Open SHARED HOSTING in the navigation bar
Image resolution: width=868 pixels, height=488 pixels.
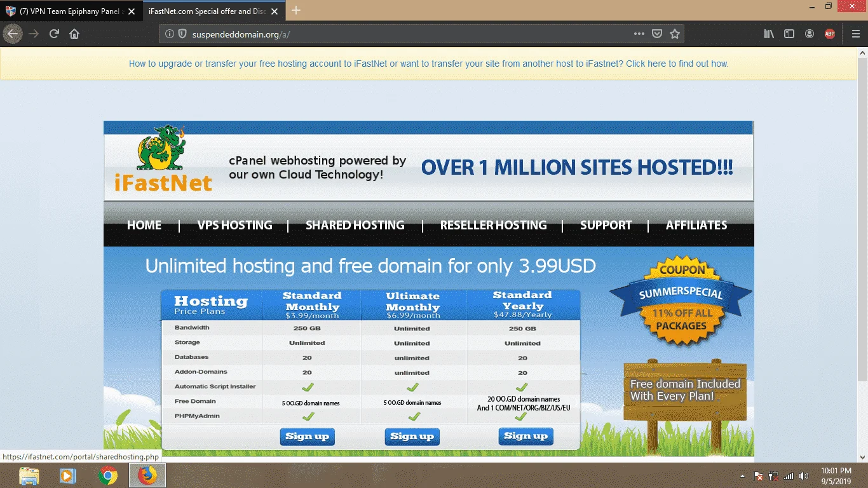355,225
